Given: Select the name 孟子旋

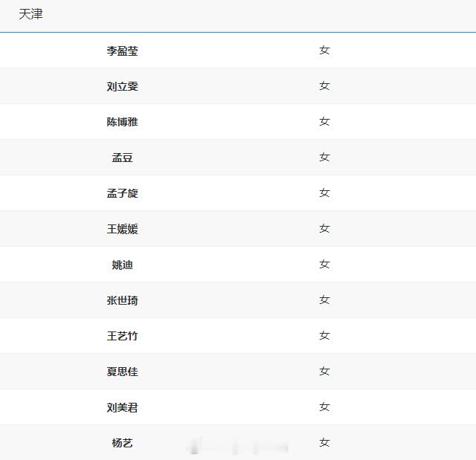Looking at the screenshot, I should [122, 193].
